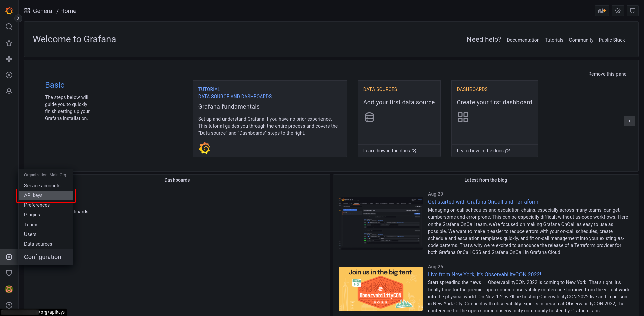
Task: Open Plugins from Configuration menu
Action: click(46, 215)
